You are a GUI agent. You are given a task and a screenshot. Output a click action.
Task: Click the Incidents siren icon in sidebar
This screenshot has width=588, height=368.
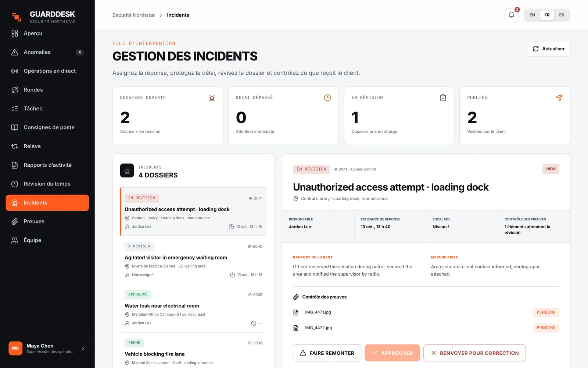tap(15, 203)
